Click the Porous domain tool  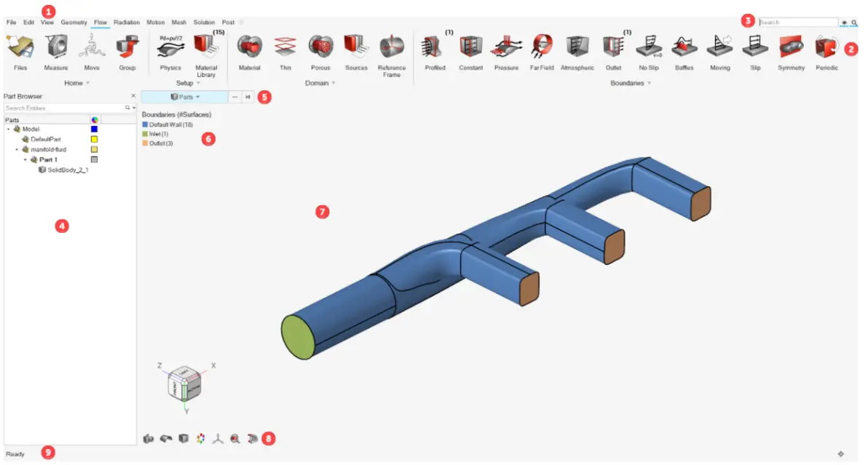(x=320, y=48)
